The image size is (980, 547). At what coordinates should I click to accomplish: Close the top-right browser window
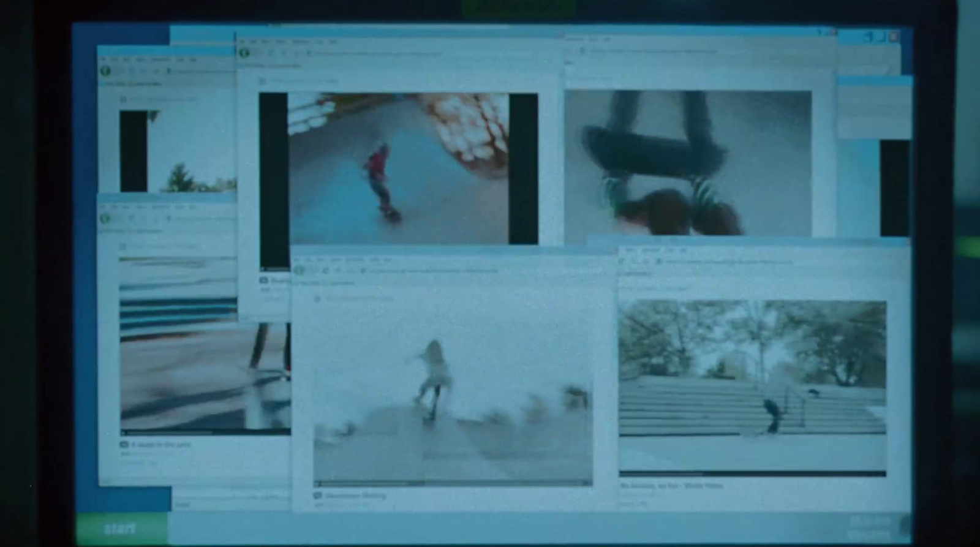point(894,37)
